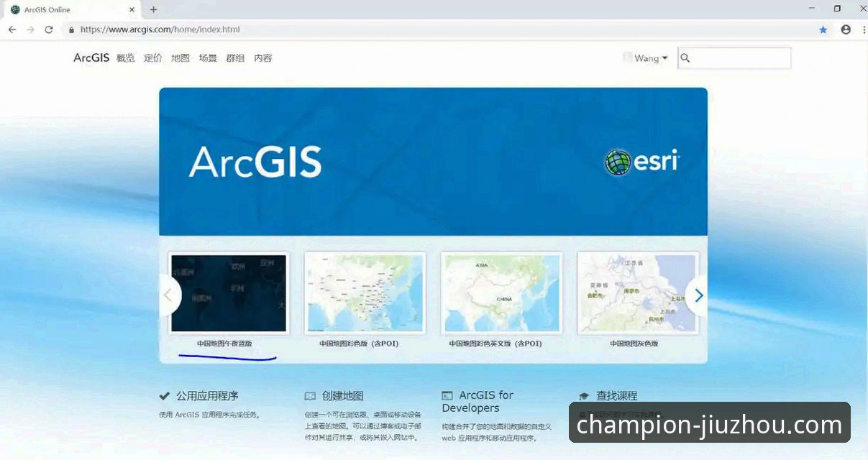
Task: Open the Chrome profile account icon
Action: pyautogui.click(x=846, y=29)
